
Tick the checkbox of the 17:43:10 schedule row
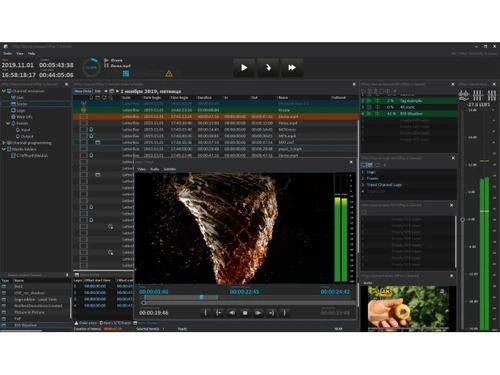click(x=84, y=123)
